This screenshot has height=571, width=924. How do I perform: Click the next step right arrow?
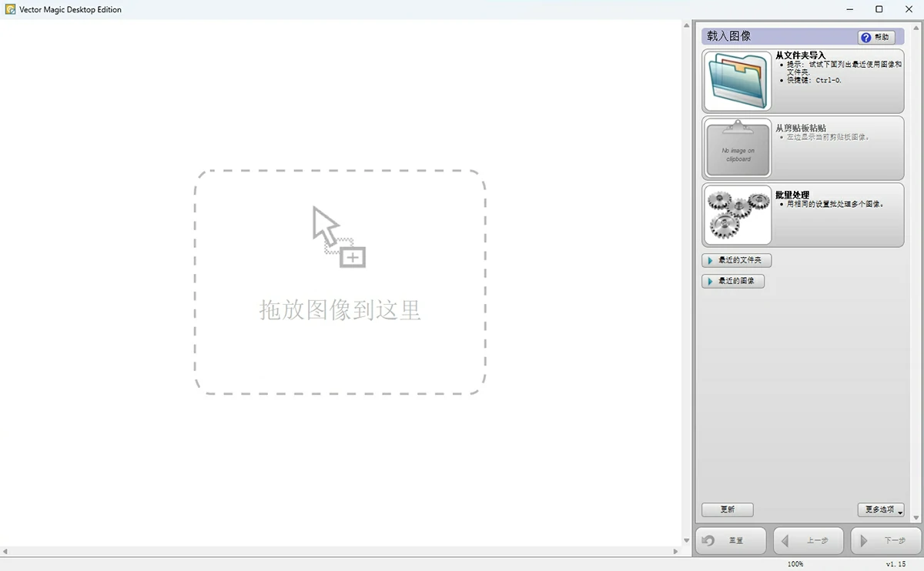864,540
